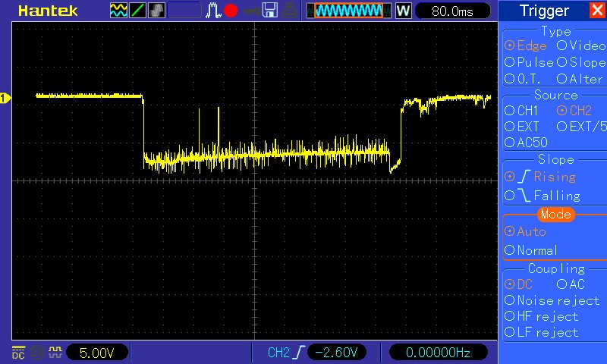Select AC trigger coupling

tap(571, 284)
